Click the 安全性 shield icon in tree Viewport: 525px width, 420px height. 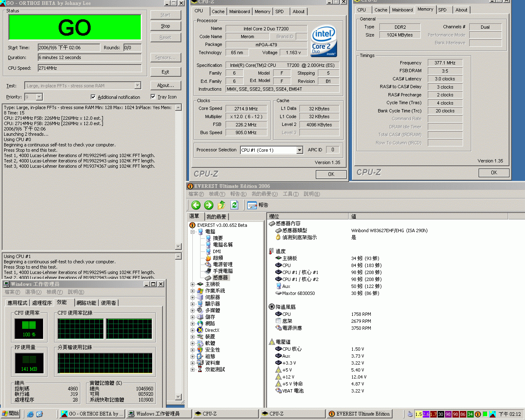point(200,350)
